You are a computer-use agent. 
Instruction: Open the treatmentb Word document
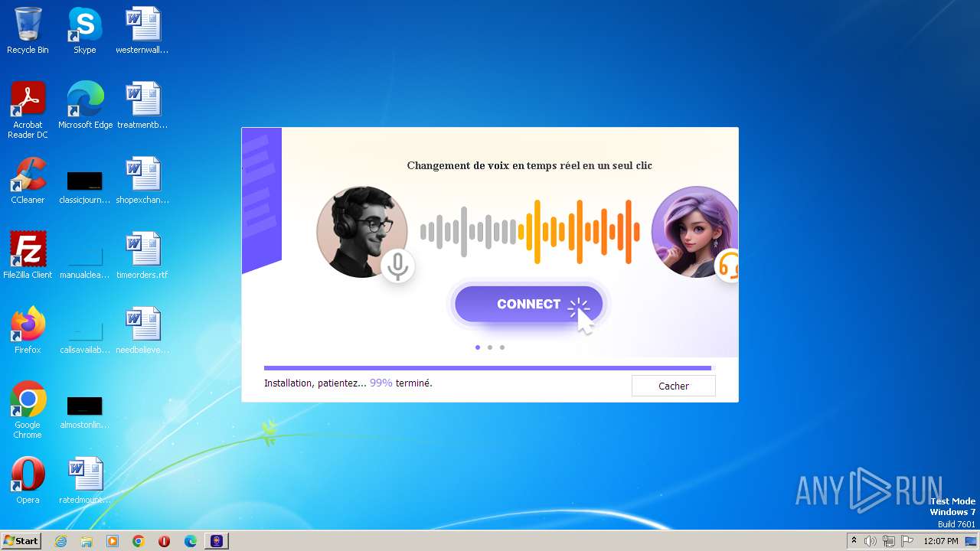pyautogui.click(x=142, y=106)
